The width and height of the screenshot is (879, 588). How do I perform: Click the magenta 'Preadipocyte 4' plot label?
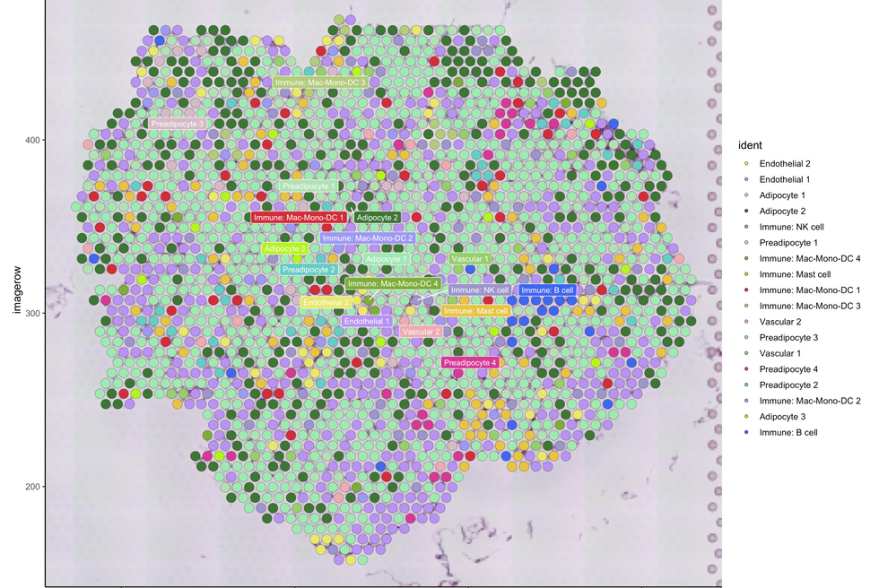click(x=470, y=362)
